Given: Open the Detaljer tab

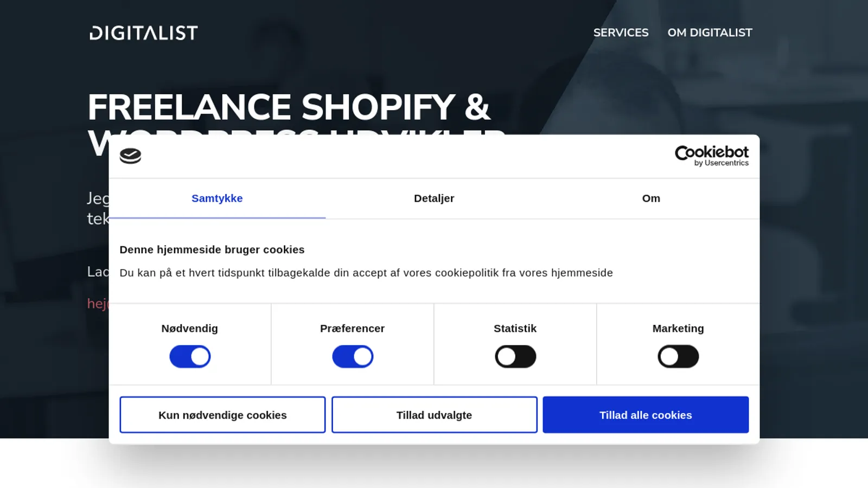Looking at the screenshot, I should point(434,198).
